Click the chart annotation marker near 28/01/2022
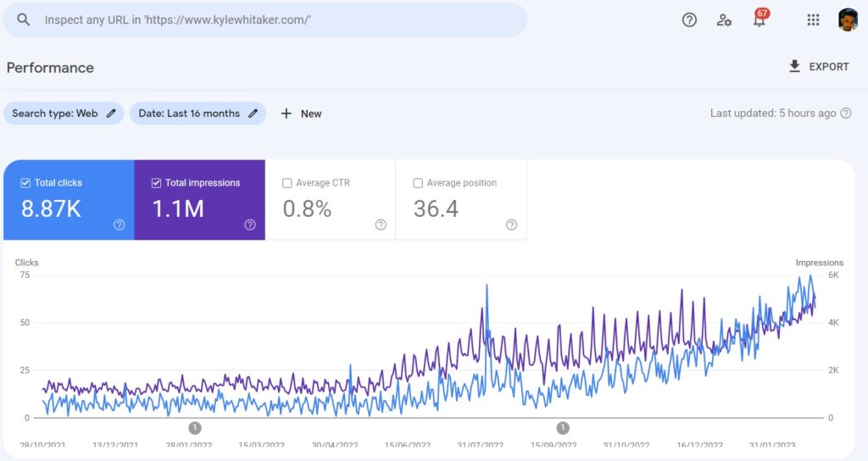Screen dimensions: 868x461 point(195,428)
